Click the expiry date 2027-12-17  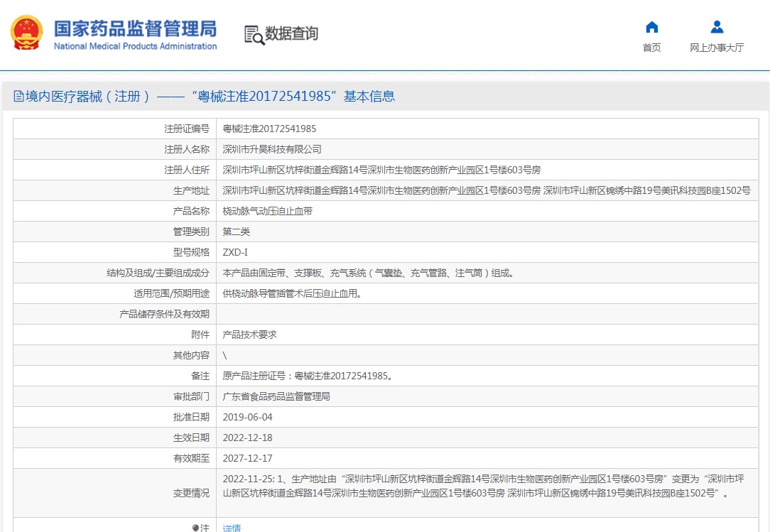[x=247, y=458]
